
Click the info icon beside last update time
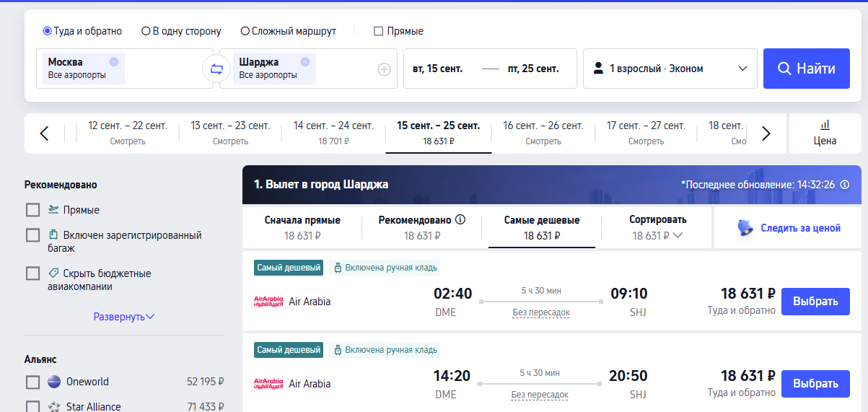pos(844,184)
